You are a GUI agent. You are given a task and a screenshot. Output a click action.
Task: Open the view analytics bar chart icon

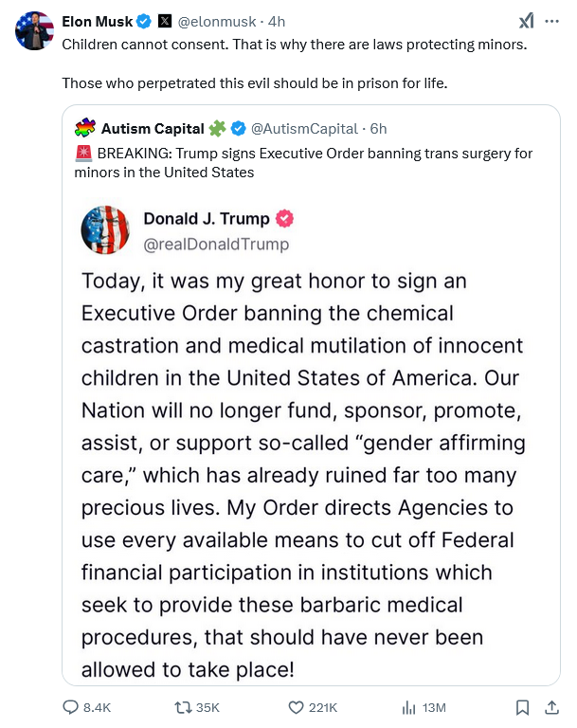click(409, 707)
